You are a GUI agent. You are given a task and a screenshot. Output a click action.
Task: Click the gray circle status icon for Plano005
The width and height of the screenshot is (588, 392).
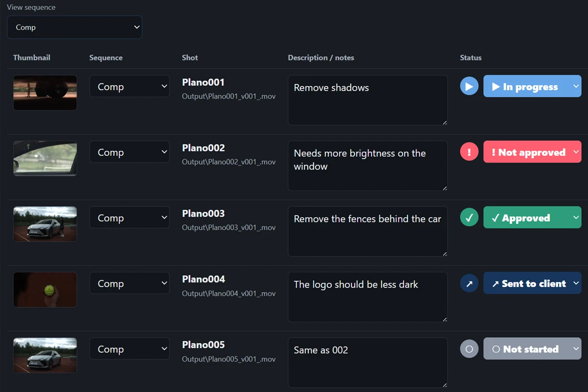[469, 349]
